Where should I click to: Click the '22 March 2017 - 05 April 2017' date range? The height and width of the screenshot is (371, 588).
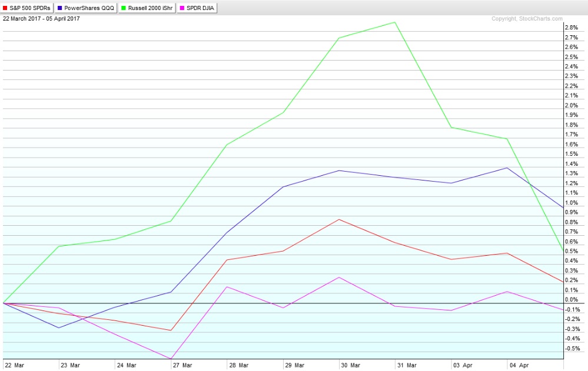(41, 18)
